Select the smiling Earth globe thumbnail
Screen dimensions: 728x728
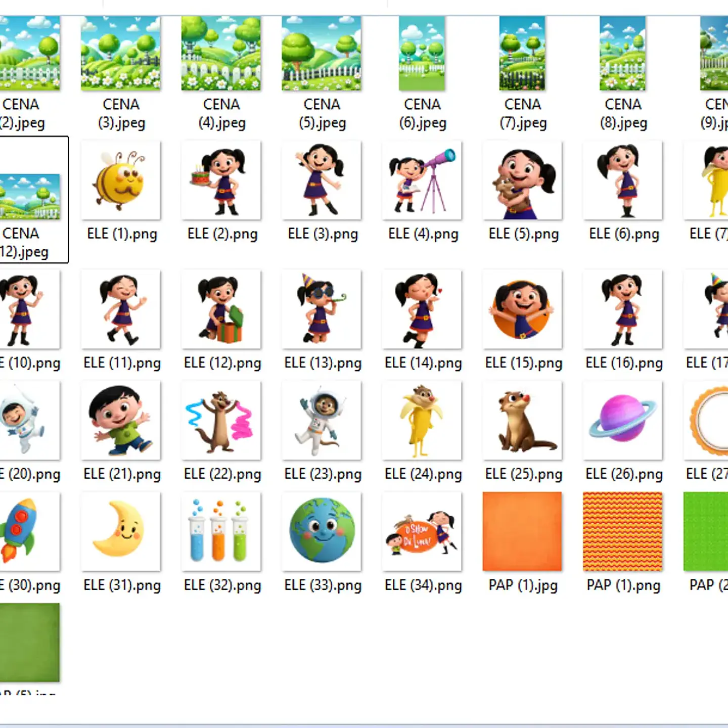tap(322, 531)
